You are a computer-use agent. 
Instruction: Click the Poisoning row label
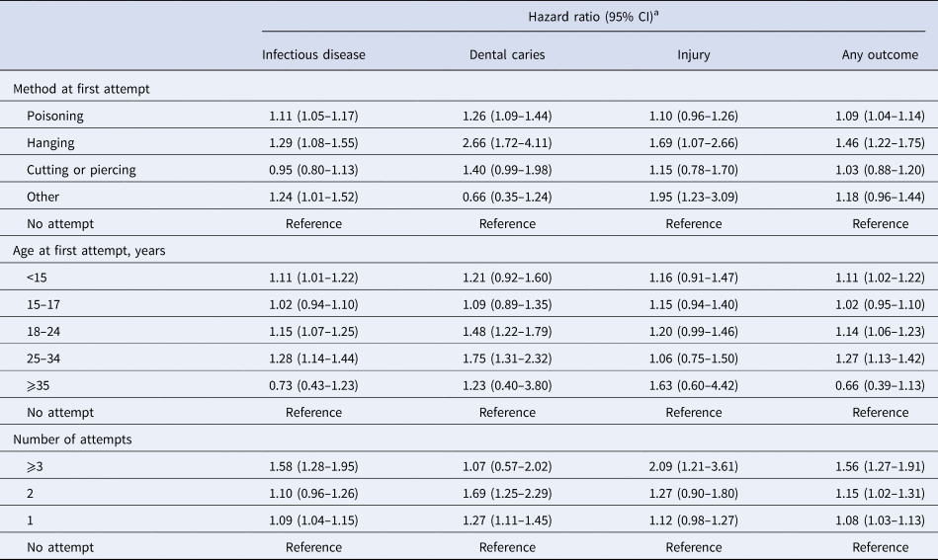(55, 116)
